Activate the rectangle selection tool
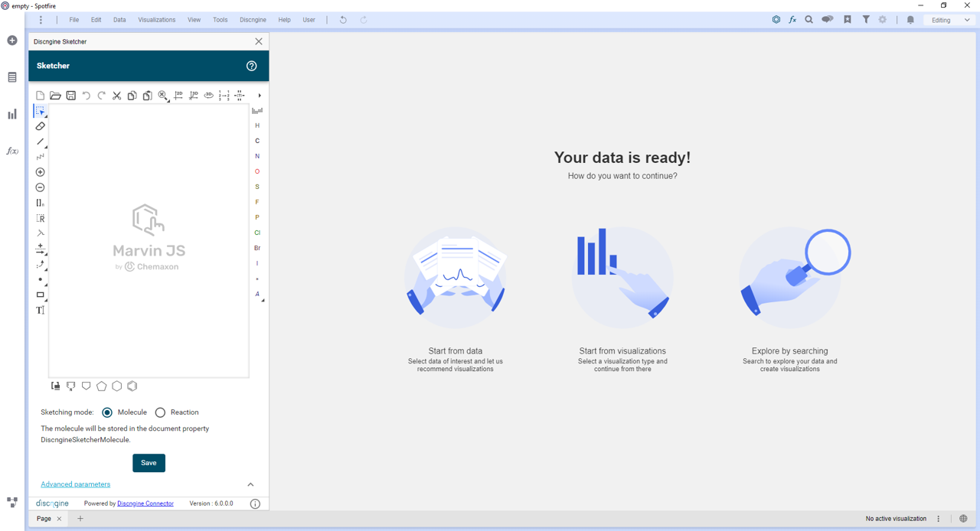 tap(41, 111)
